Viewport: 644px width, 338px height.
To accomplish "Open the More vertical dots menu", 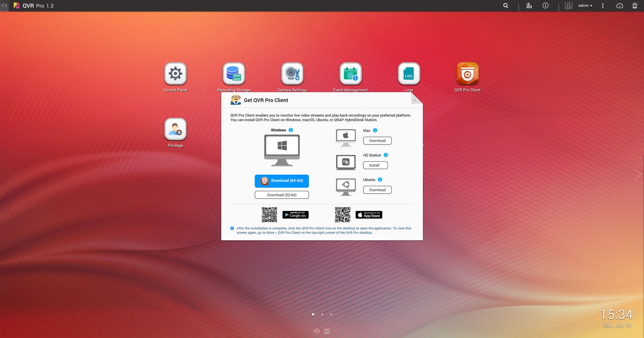I will point(603,6).
